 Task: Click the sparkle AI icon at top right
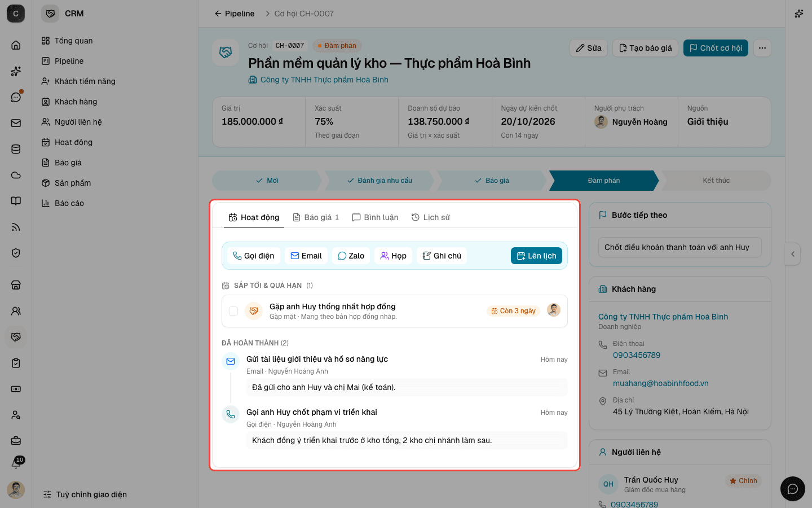click(798, 14)
